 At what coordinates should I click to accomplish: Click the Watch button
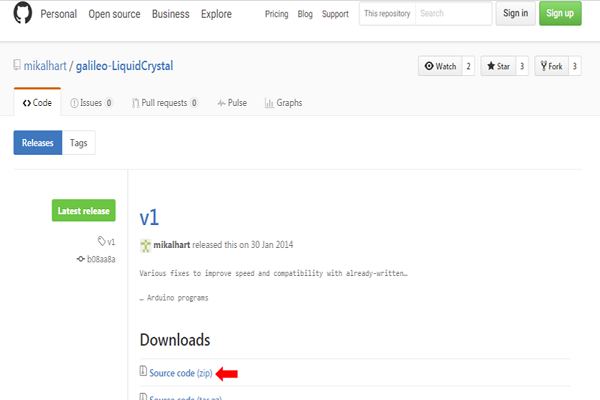[x=440, y=66]
